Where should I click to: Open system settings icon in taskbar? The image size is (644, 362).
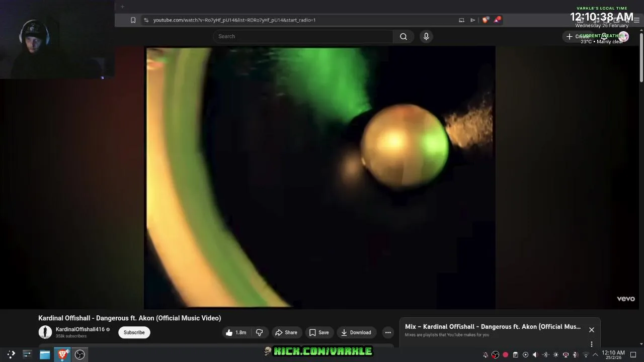27,354
